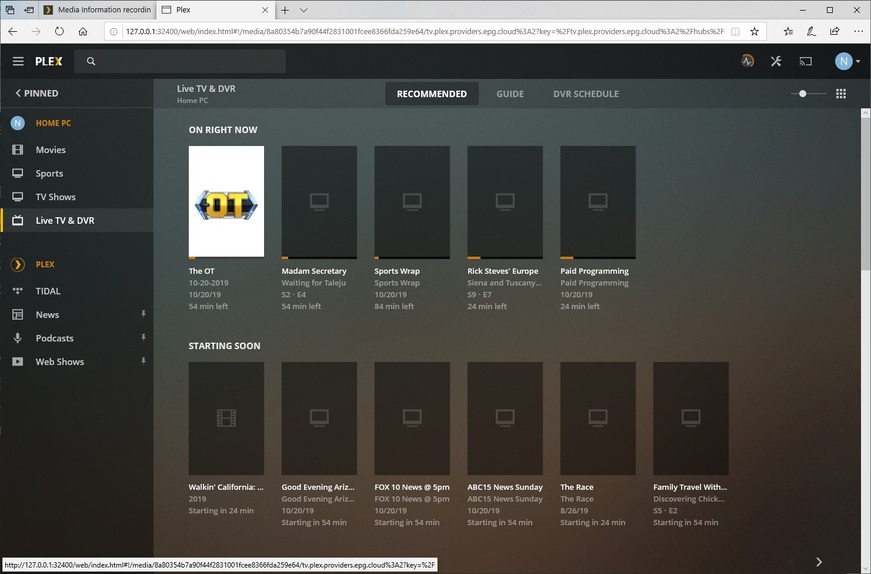Open browser reading view icon
The height and width of the screenshot is (574, 871).
click(x=735, y=32)
